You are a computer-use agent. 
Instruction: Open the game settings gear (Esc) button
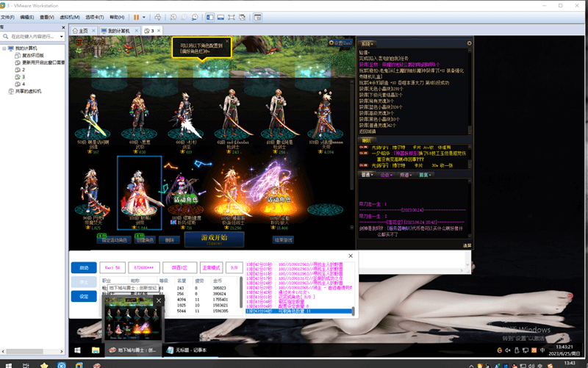pos(340,43)
